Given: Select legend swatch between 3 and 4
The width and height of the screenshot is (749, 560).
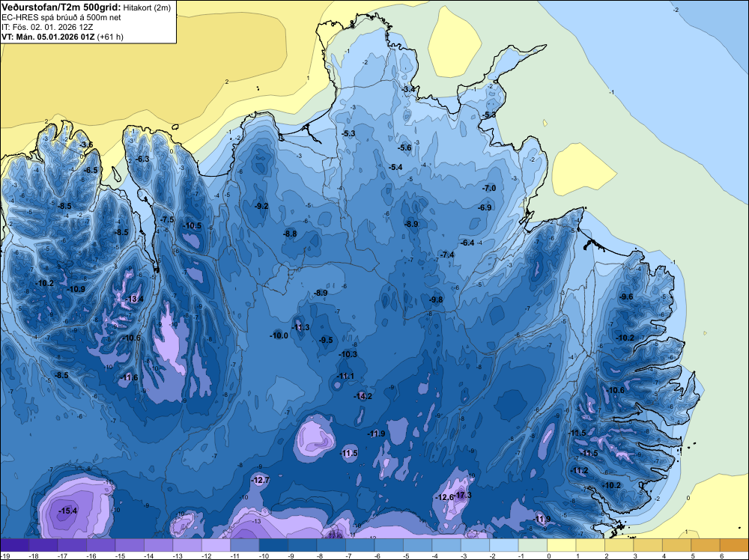Looking at the screenshot, I should point(648,545).
